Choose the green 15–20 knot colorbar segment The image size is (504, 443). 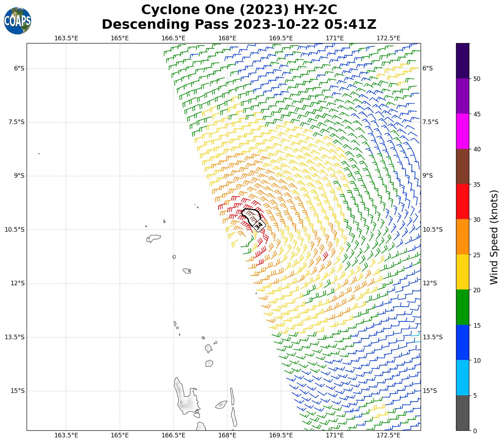tap(462, 307)
